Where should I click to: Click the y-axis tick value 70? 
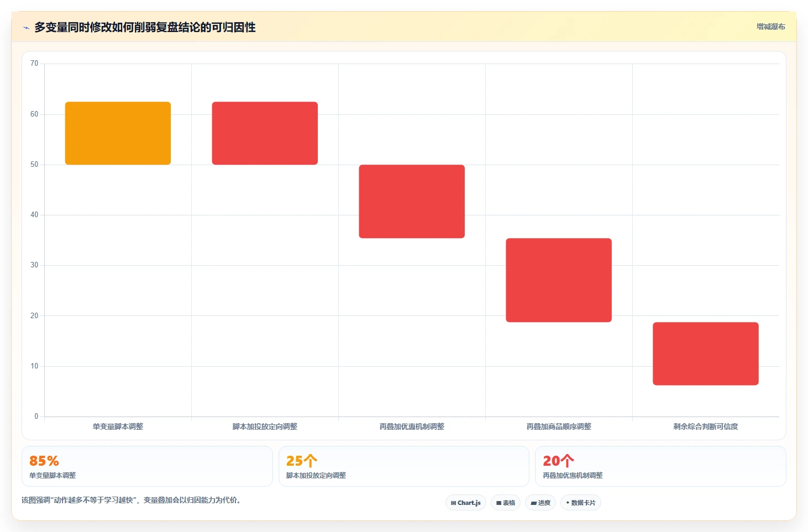click(x=34, y=64)
